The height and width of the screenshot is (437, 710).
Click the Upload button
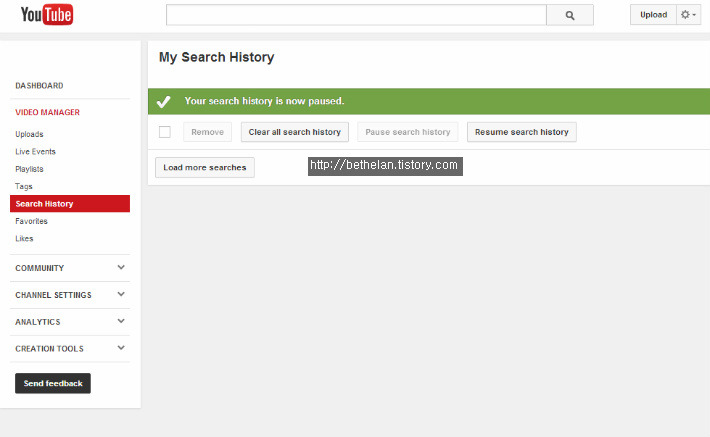pyautogui.click(x=653, y=15)
